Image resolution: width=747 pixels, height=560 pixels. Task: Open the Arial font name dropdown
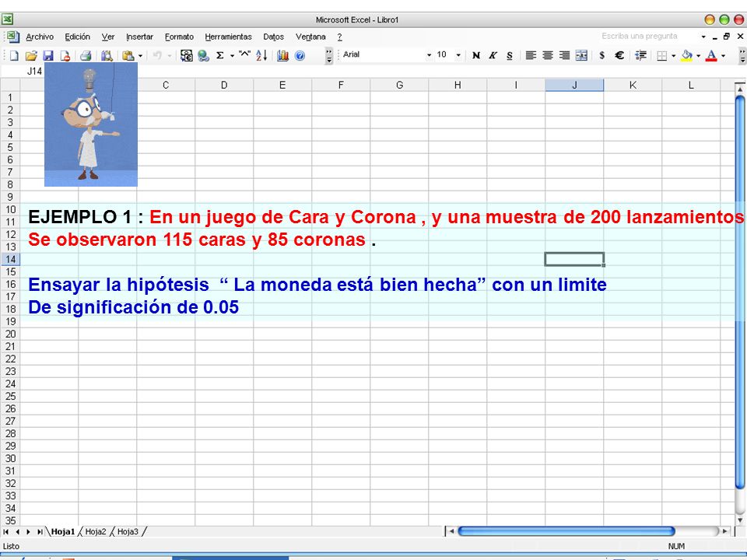coord(429,55)
